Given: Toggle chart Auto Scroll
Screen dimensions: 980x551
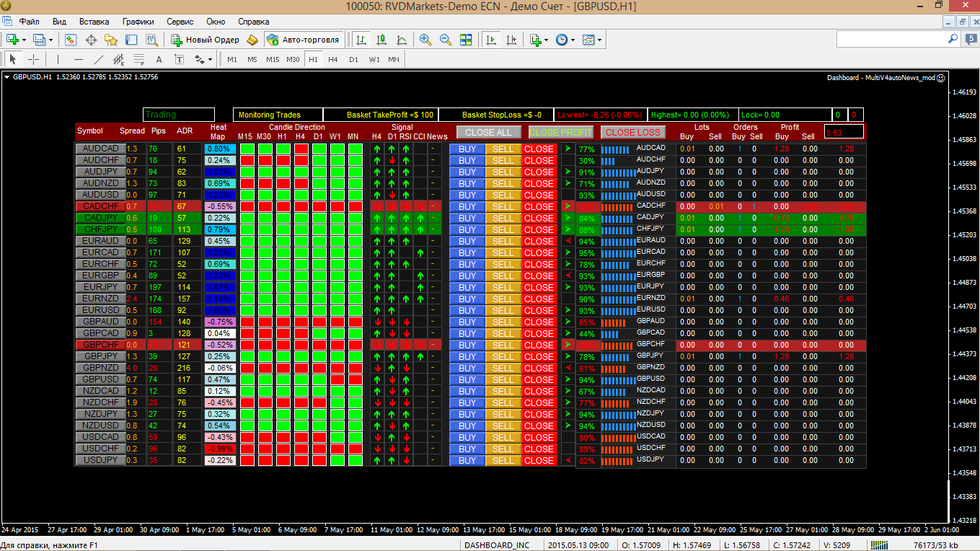Looking at the screenshot, I should [490, 40].
